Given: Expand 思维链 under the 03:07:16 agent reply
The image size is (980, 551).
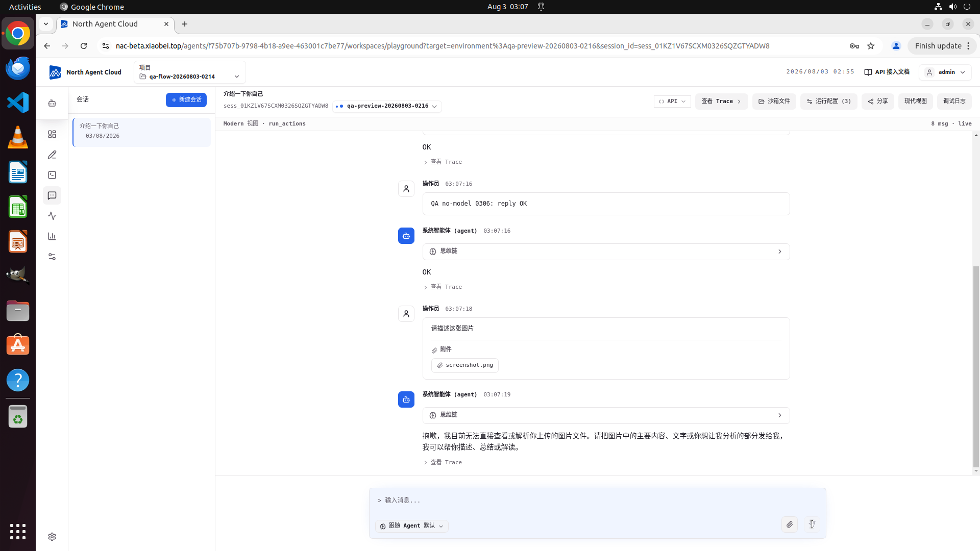Looking at the screenshot, I should [x=606, y=252].
